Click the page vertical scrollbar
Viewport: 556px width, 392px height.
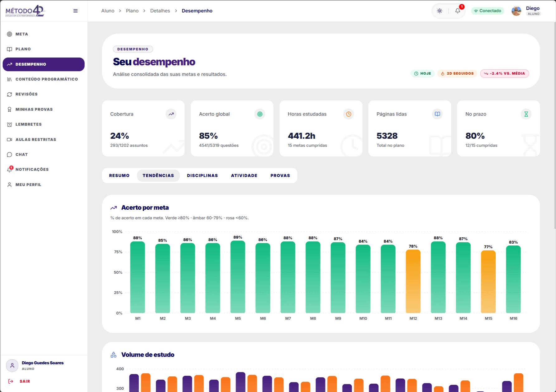coord(555,124)
